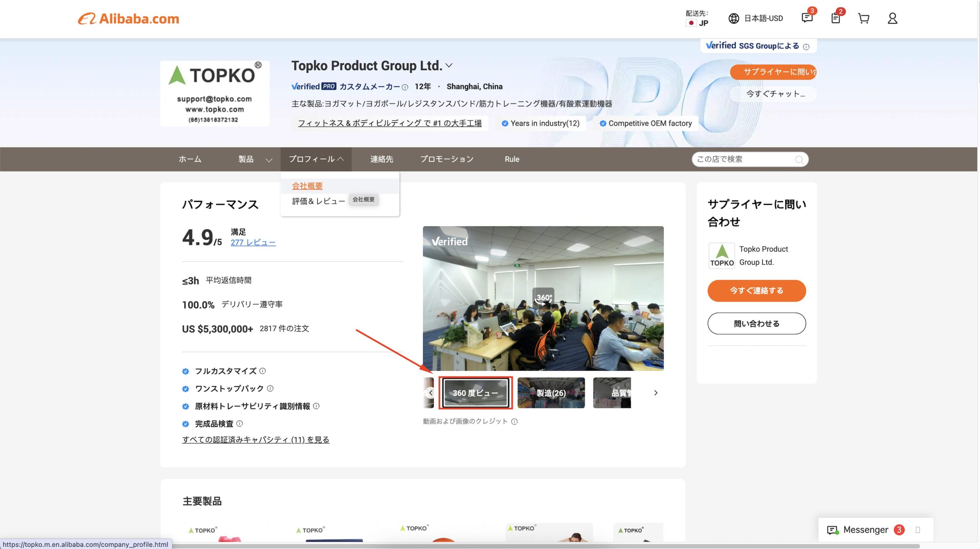Click the Topko Product Group Ltd. name in inquiry panel
This screenshot has width=980, height=549.
pyautogui.click(x=764, y=256)
